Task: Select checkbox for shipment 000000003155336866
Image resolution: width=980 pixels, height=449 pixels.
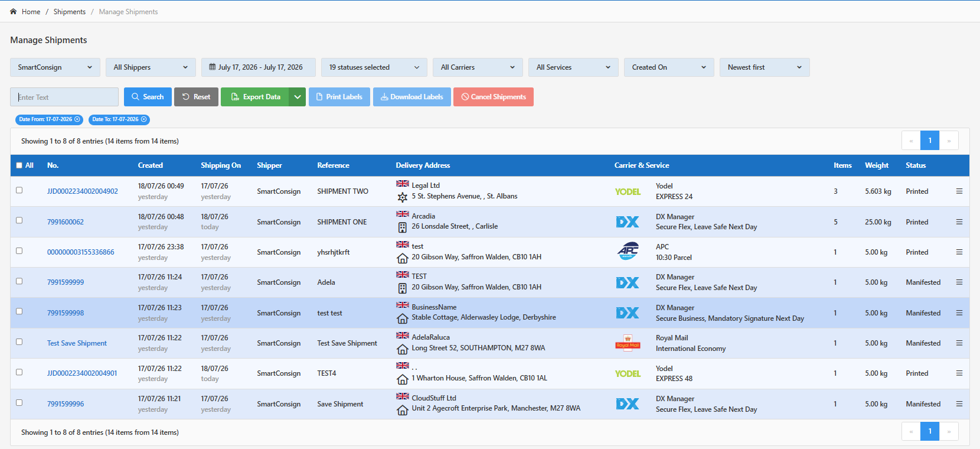Action: tap(19, 251)
